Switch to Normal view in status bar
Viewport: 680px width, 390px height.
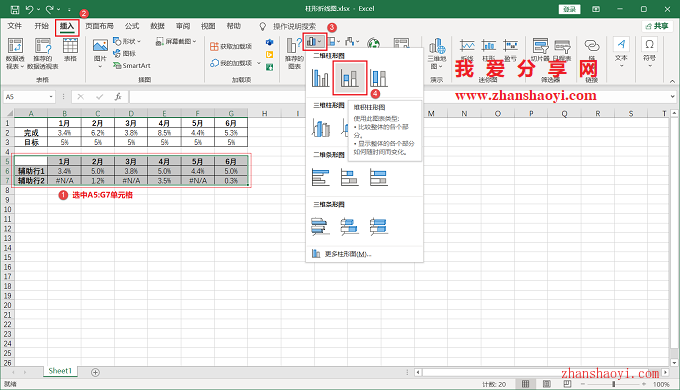pos(526,384)
